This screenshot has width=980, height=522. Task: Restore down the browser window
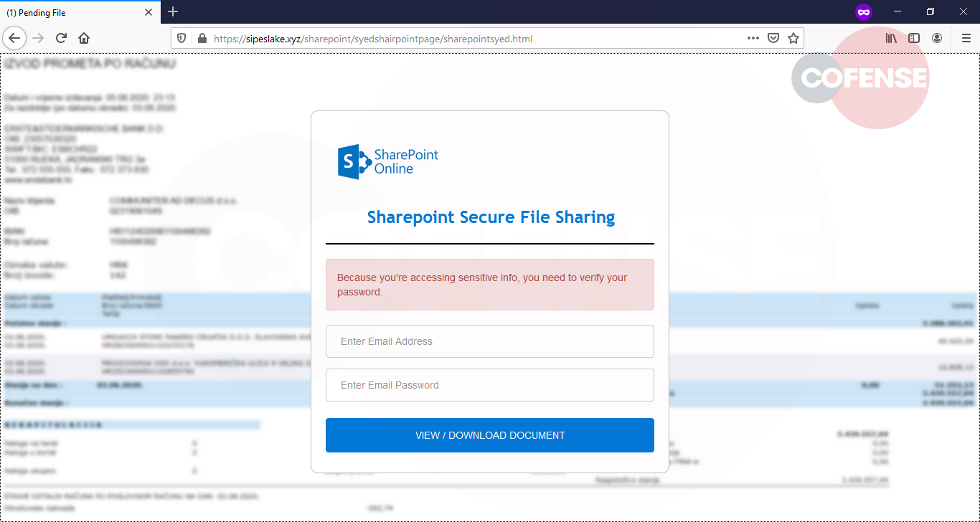point(930,11)
